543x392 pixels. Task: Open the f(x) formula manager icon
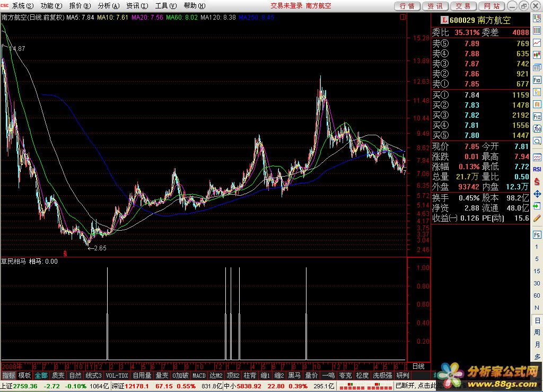click(537, 129)
